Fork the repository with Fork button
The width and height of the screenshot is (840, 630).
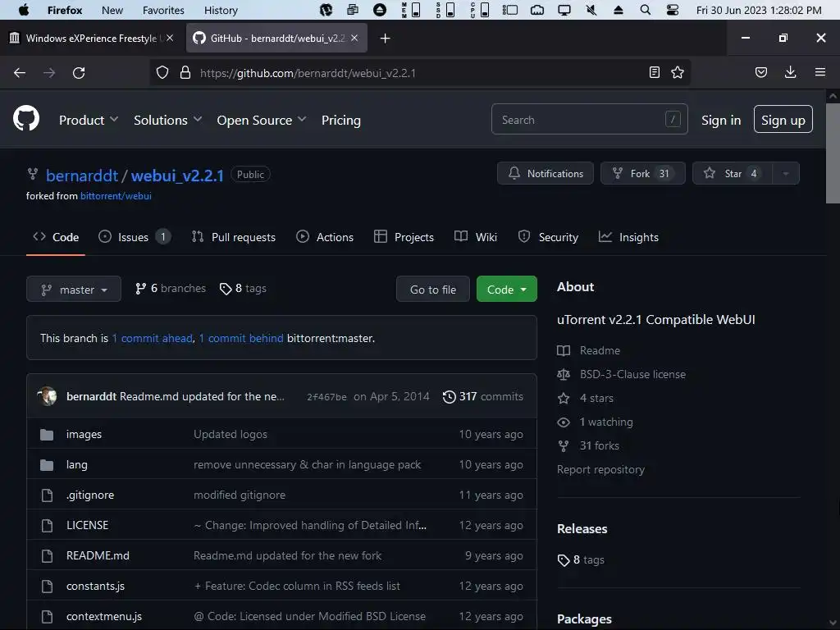(643, 174)
